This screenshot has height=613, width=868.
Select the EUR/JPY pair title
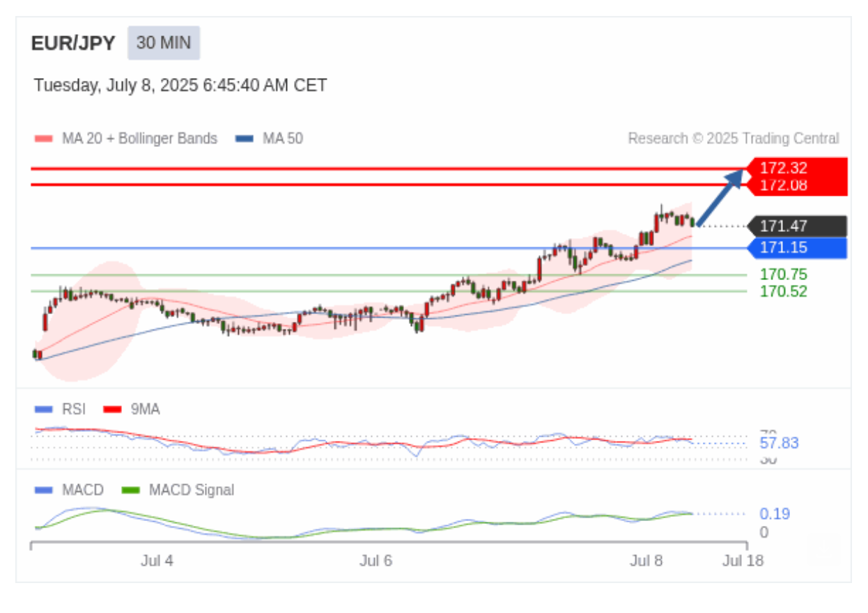click(x=73, y=43)
